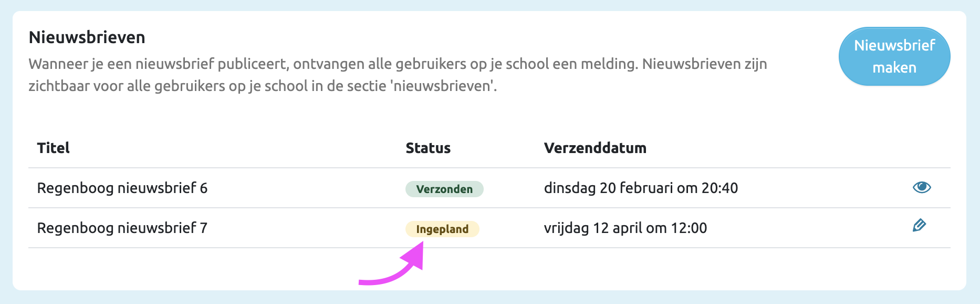This screenshot has height=304, width=980.
Task: Click the yellow Ingepland status pill
Action: click(x=442, y=229)
